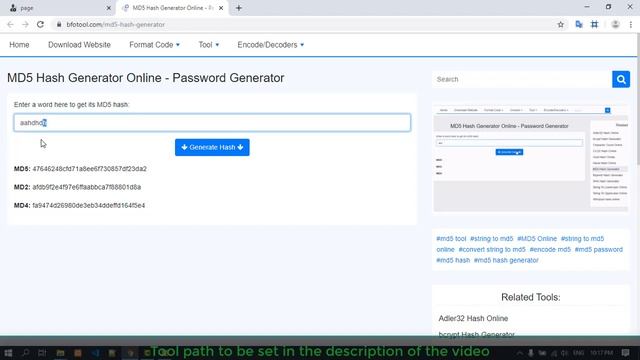
Task: Open Task View on the taskbar
Action: click(42, 353)
